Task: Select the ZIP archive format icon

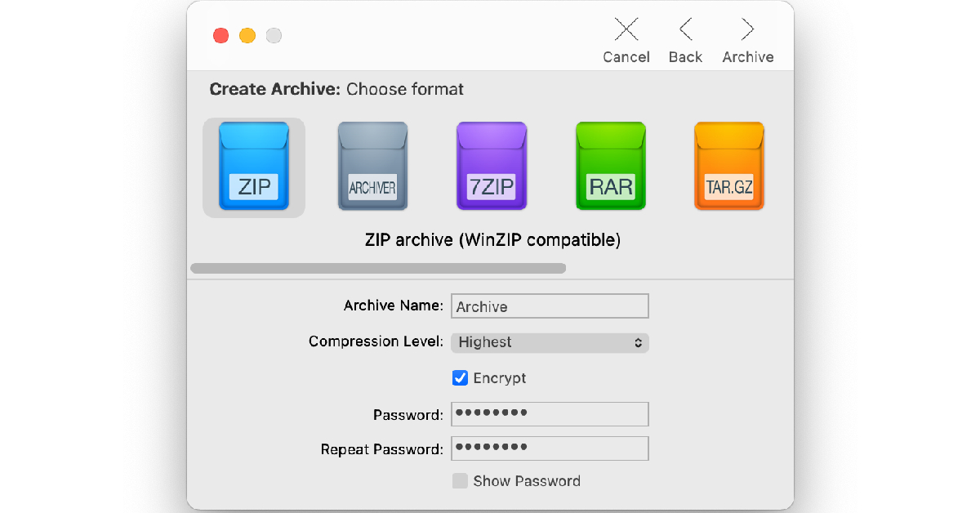Action: 254,167
